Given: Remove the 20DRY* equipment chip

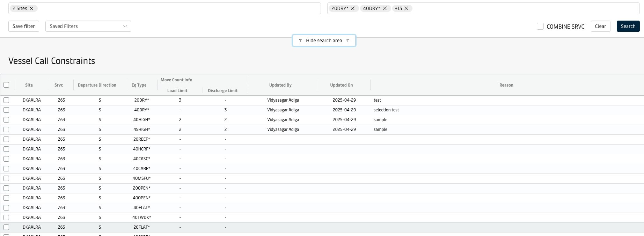Looking at the screenshot, I should tap(353, 8).
